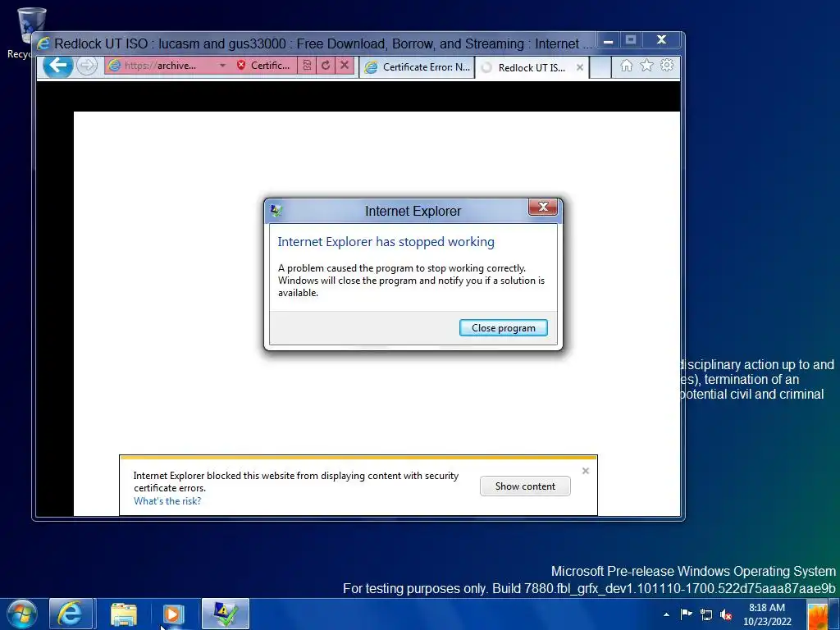Click the Close program button
The image size is (840, 630).
503,328
